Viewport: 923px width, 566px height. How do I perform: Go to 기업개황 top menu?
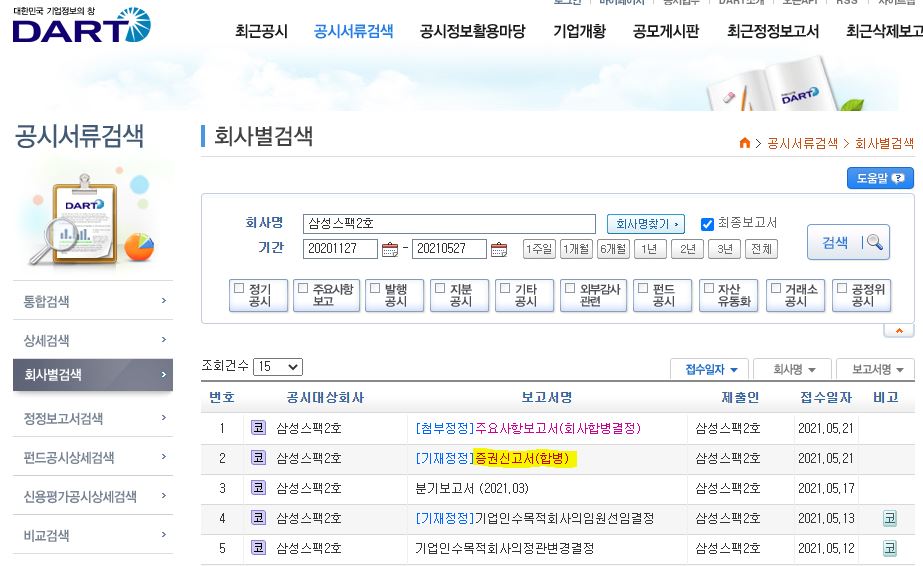[579, 31]
